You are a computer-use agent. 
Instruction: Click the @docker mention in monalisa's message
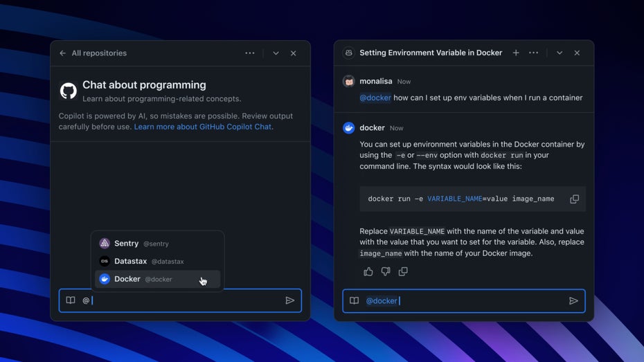pos(375,98)
